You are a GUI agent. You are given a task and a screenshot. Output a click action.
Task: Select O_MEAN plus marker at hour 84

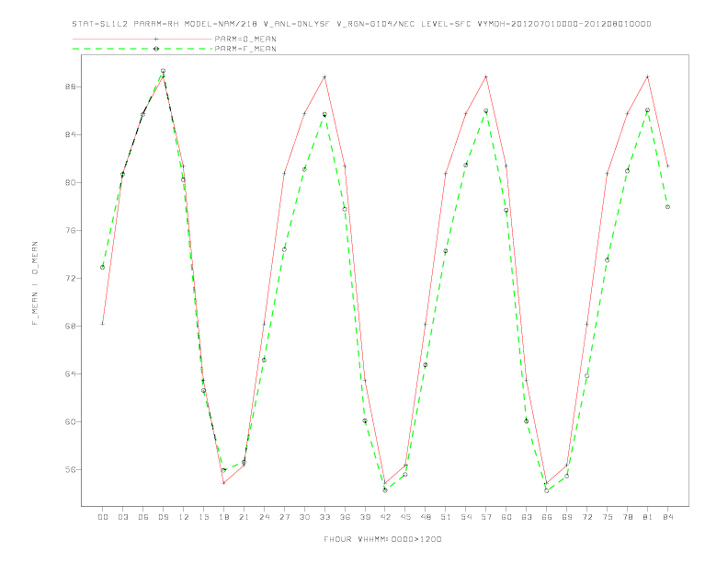[x=667, y=166]
